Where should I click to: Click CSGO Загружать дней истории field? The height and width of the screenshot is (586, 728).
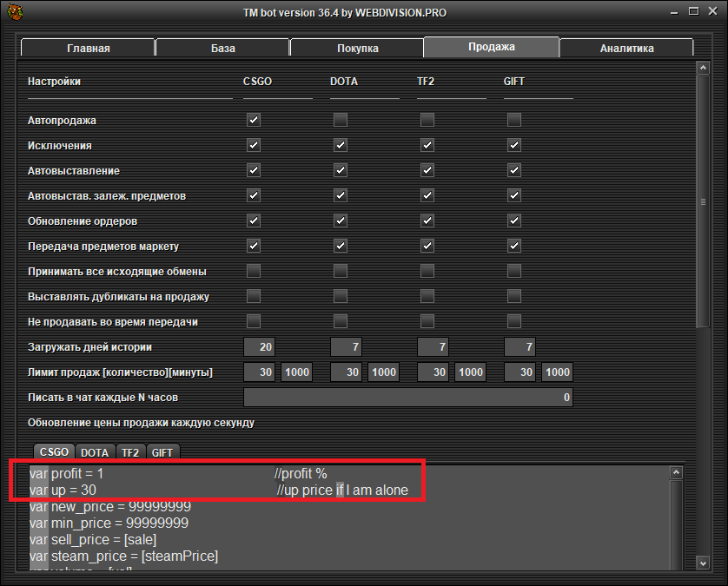[260, 347]
